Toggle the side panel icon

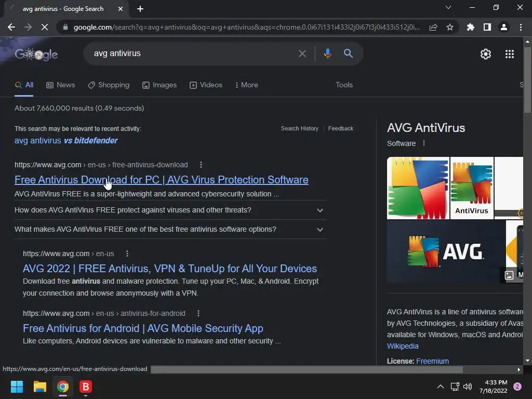(487, 27)
